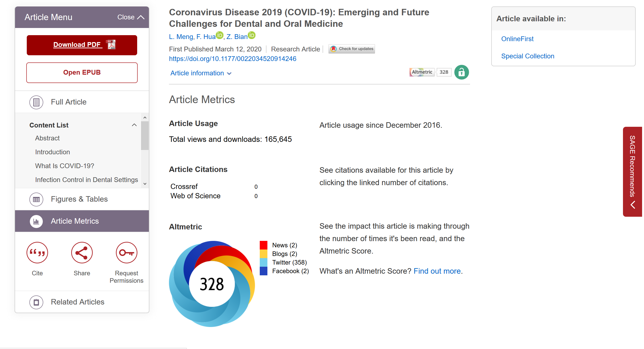The width and height of the screenshot is (644, 349).
Task: Jump to the Introduction section
Action: [53, 152]
